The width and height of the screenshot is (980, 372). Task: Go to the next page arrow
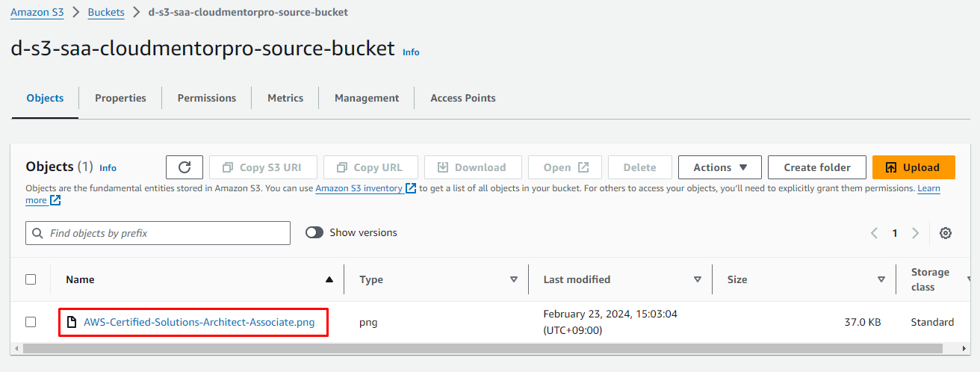point(915,233)
